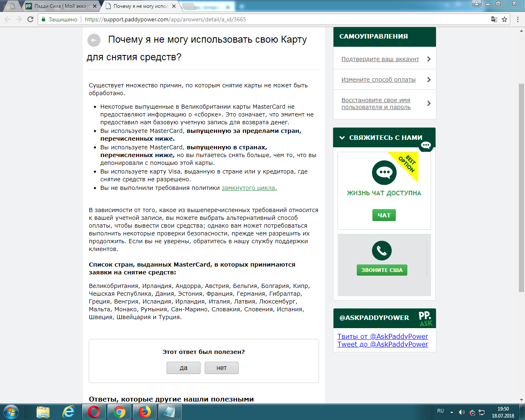The height and width of the screenshot is (420, 525).
Task: Open Opera from the taskbar
Action: click(94, 412)
